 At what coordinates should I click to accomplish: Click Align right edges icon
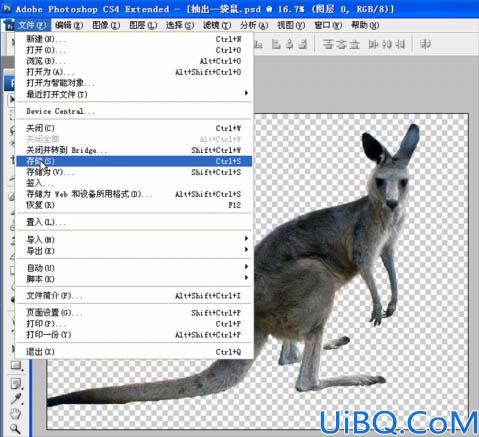click(302, 44)
